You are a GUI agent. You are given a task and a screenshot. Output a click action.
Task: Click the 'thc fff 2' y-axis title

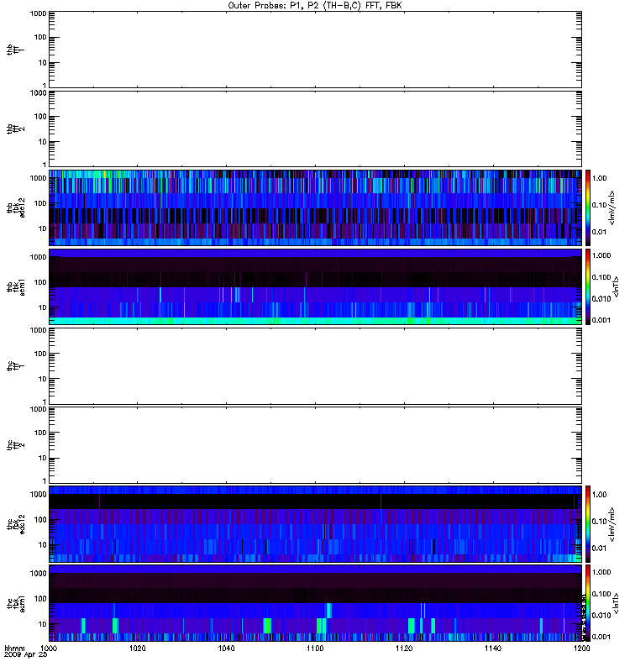tap(16, 445)
